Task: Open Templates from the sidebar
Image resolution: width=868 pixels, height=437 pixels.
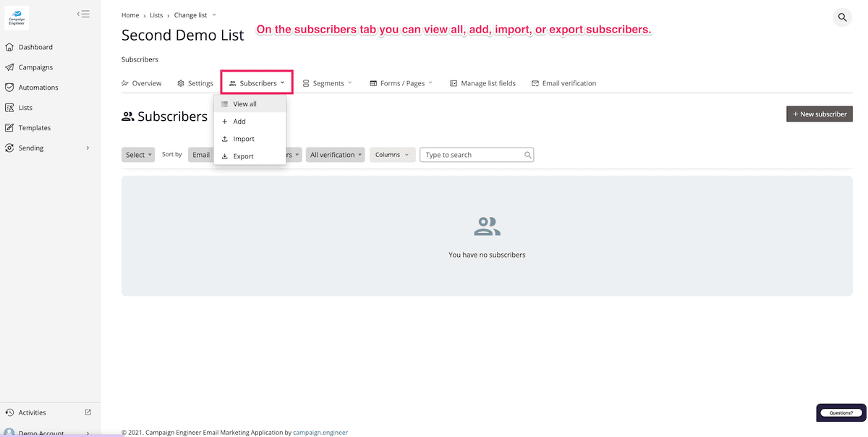Action: click(35, 128)
